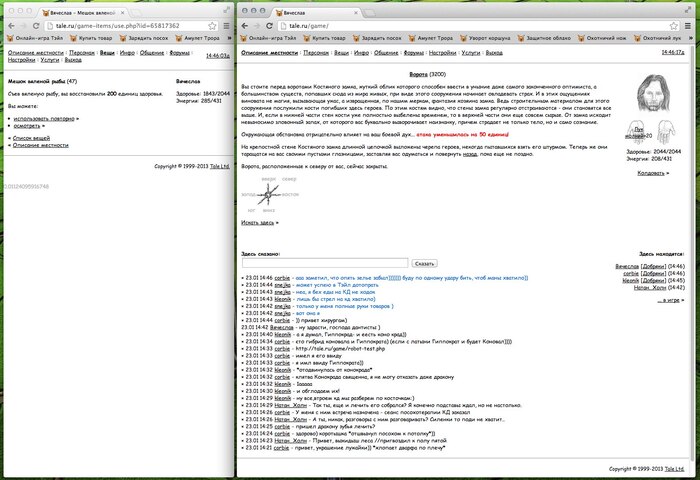Close the 'Мешок вяленой' tab
Screen dimensions: 700x480
(122, 13)
